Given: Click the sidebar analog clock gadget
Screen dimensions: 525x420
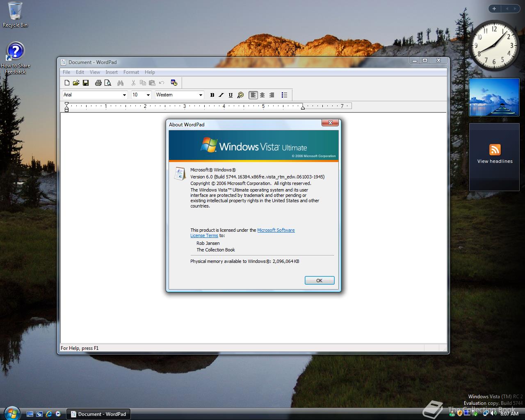Looking at the screenshot, I should point(494,45).
